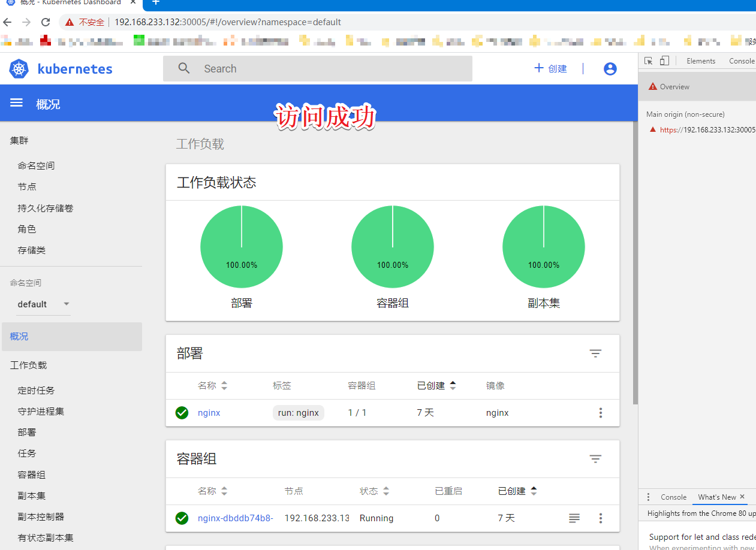This screenshot has width=756, height=550.
Task: Click the search magnifier icon
Action: pos(184,68)
